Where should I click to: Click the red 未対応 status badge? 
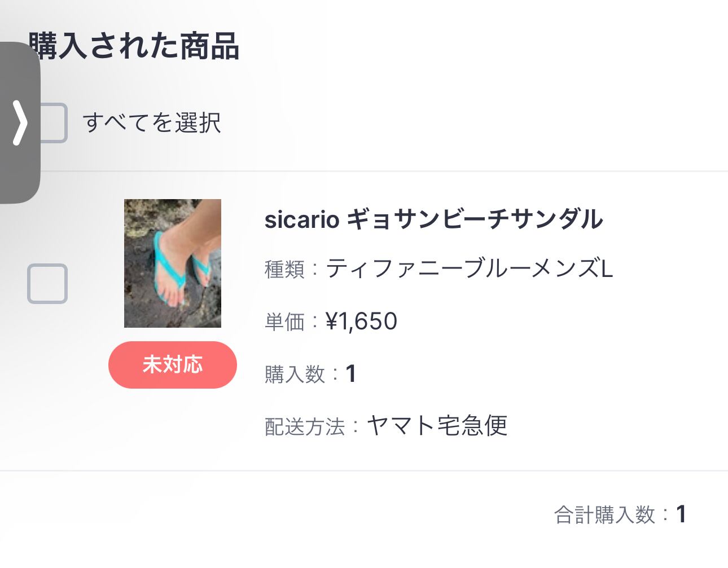point(173,365)
